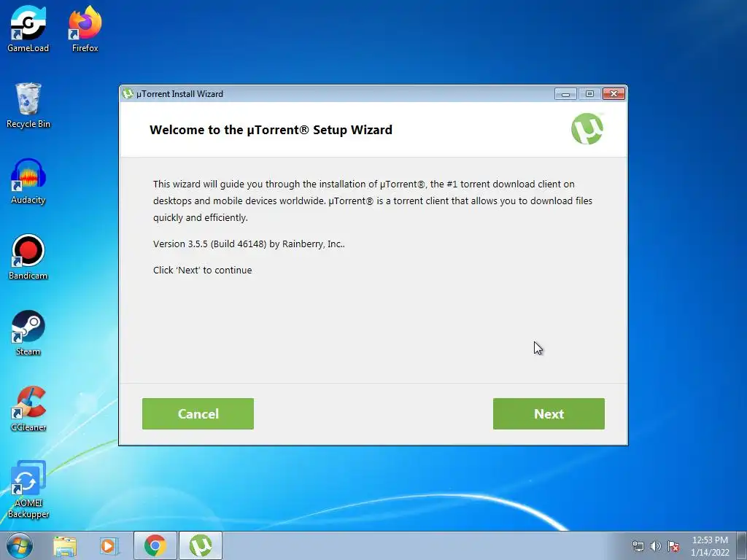Maximize the µTorrent Install Wizard window
This screenshot has width=747, height=560.
point(589,94)
